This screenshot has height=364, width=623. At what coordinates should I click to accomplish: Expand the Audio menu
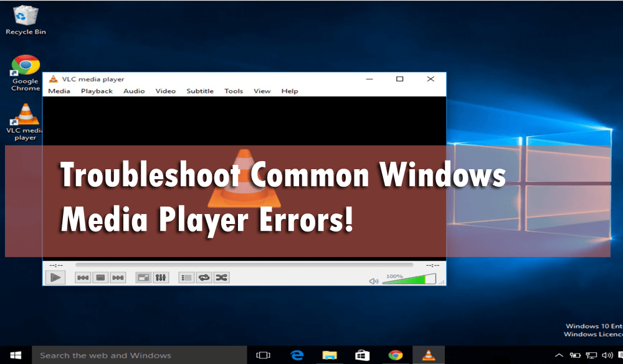tap(133, 91)
